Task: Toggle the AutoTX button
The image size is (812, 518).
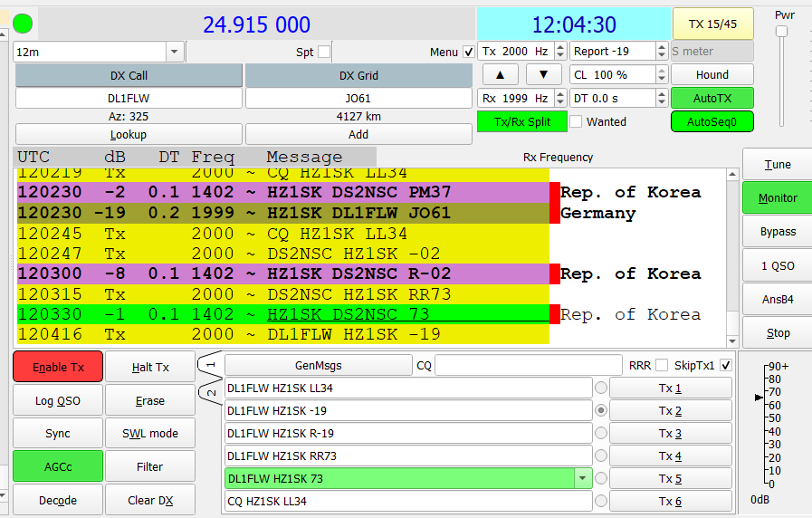Action: 712,98
